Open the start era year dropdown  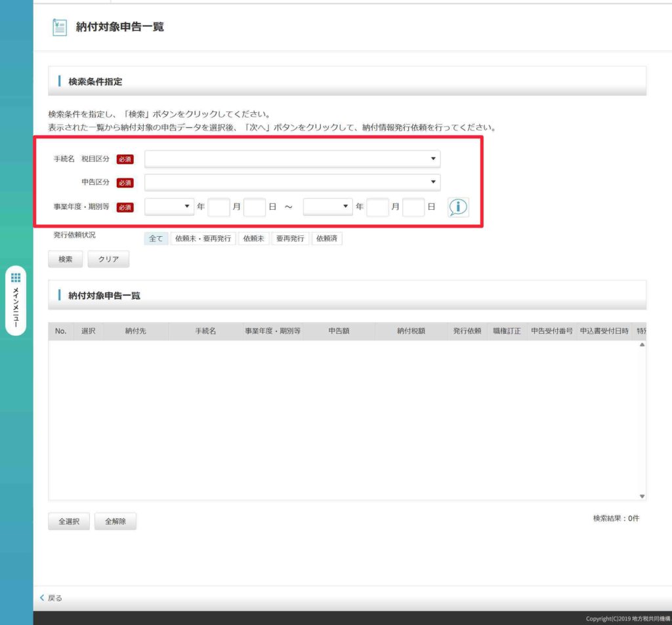click(x=169, y=207)
